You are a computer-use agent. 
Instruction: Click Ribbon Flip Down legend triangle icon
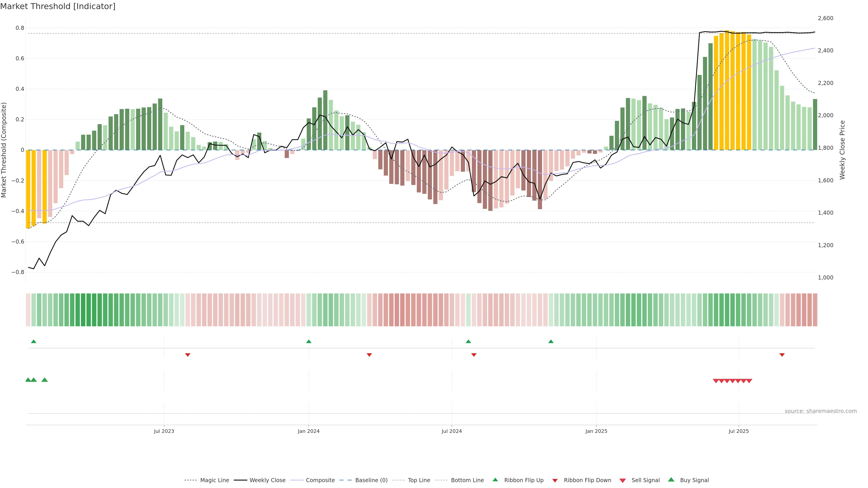coord(555,481)
